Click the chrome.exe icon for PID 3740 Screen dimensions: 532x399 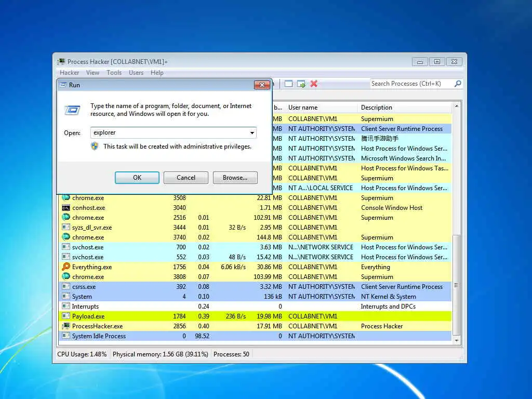tap(66, 237)
